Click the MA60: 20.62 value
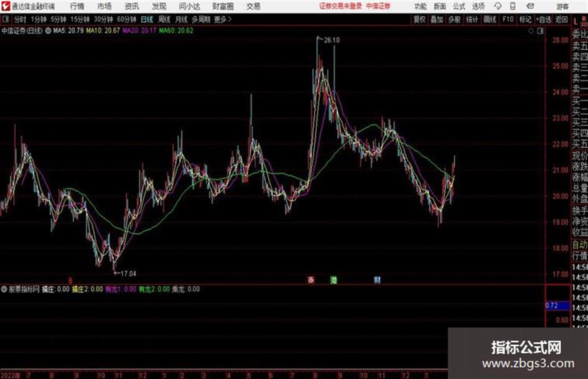 (176, 30)
